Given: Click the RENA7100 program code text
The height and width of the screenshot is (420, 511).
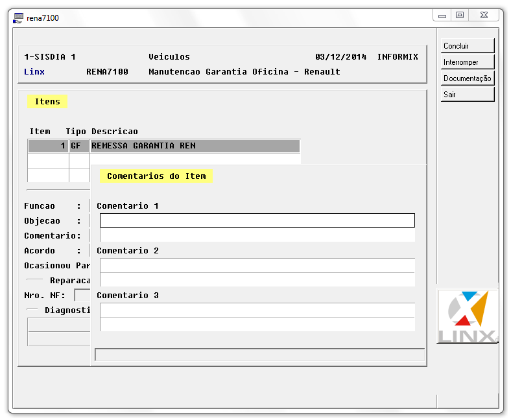Looking at the screenshot, I should point(107,72).
